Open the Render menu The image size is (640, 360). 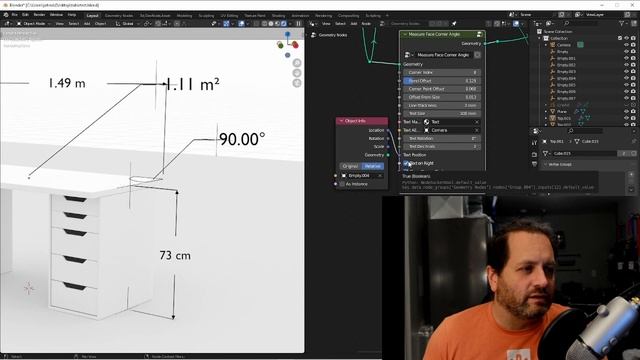point(39,15)
